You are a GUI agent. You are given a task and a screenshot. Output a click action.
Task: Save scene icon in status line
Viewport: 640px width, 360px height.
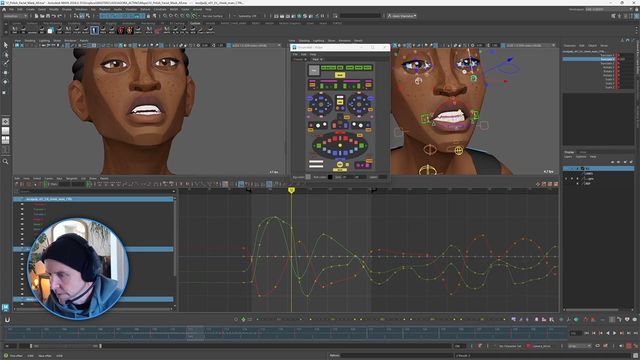tap(48, 16)
